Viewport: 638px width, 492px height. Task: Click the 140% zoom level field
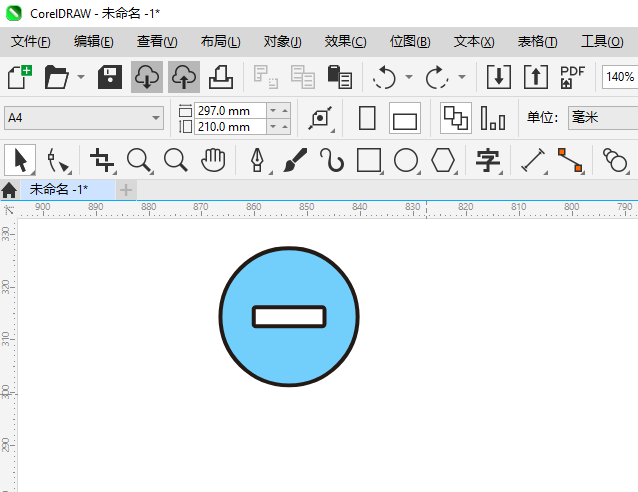[x=620, y=77]
